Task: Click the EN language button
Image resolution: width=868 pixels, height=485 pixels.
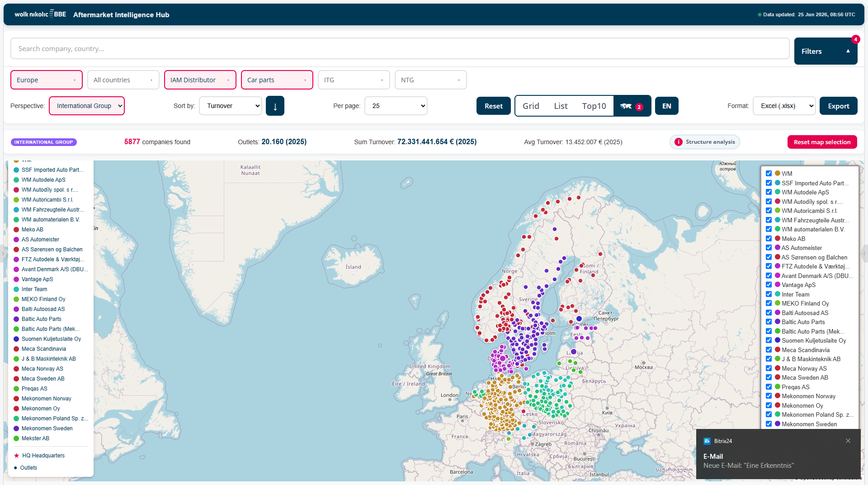Action: coord(667,106)
